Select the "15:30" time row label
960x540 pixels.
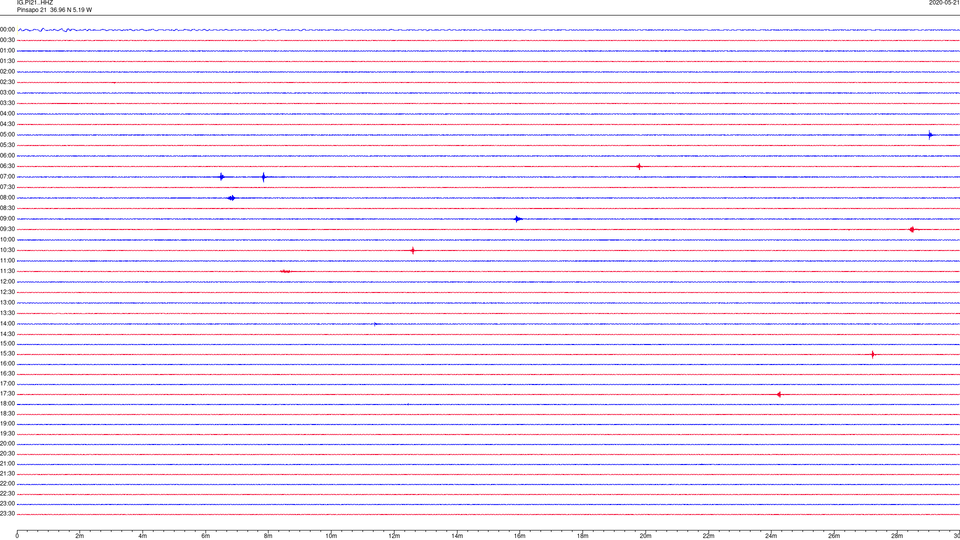(7, 354)
